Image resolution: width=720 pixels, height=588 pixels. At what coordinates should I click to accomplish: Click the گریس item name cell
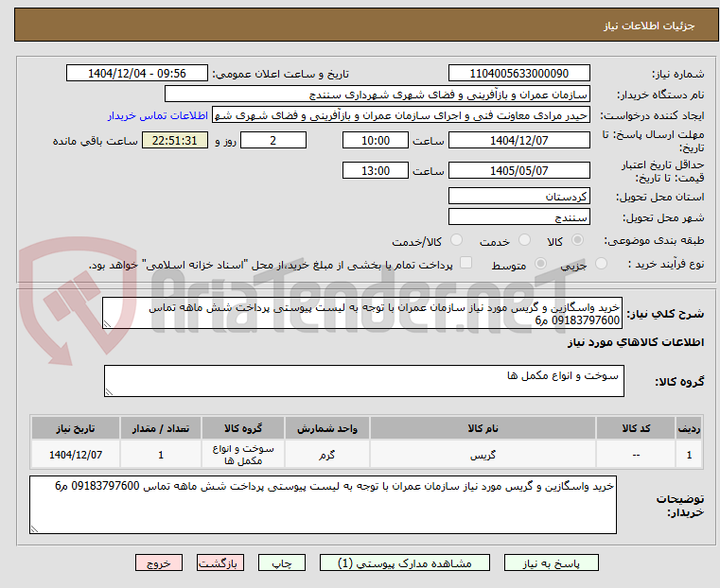(483, 455)
